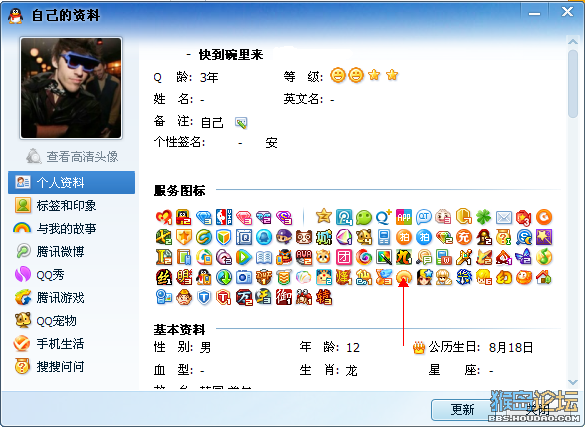Screen dimensions: 585x427
Task: Click the green music note globe icon
Action: [x=544, y=257]
